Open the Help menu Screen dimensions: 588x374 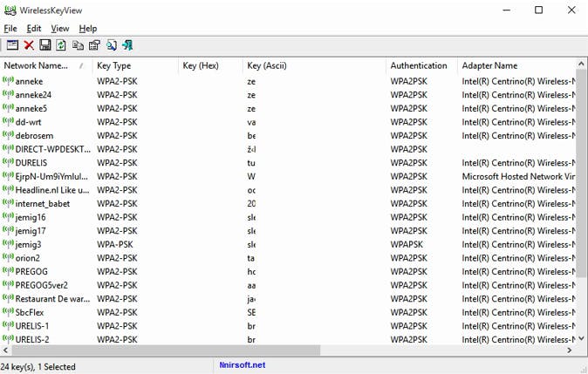pos(88,29)
